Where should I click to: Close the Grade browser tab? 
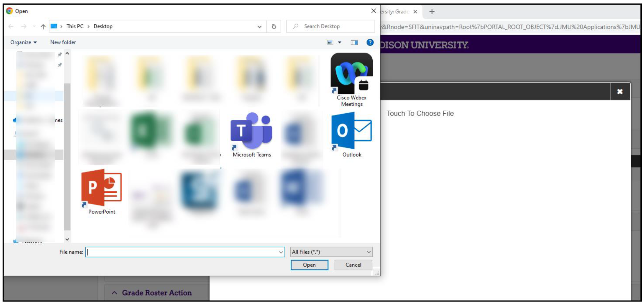415,12
